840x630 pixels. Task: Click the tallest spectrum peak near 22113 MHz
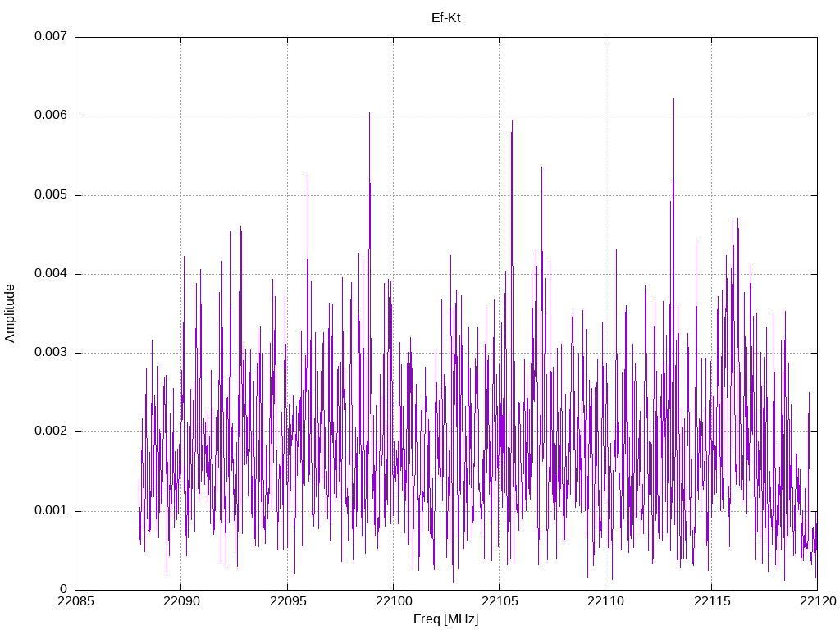click(x=673, y=99)
